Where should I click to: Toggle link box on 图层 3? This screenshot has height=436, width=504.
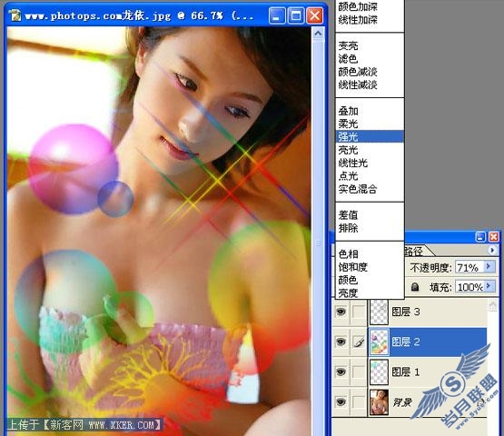coord(358,312)
